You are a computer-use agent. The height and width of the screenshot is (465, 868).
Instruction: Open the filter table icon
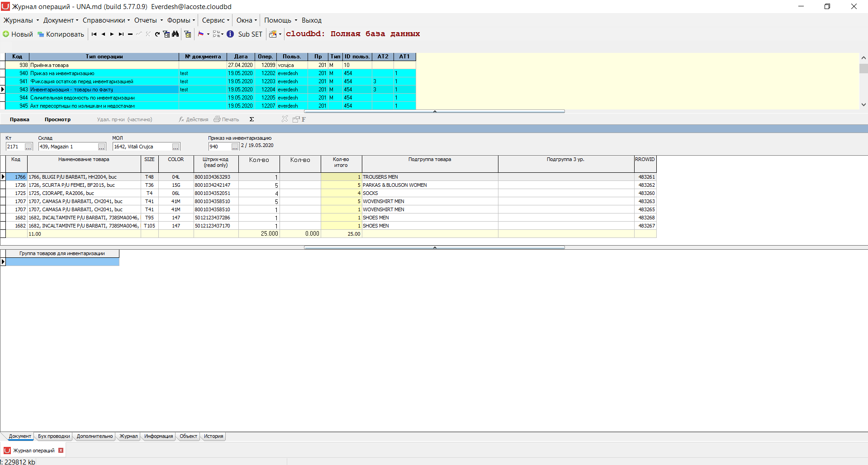tap(166, 34)
